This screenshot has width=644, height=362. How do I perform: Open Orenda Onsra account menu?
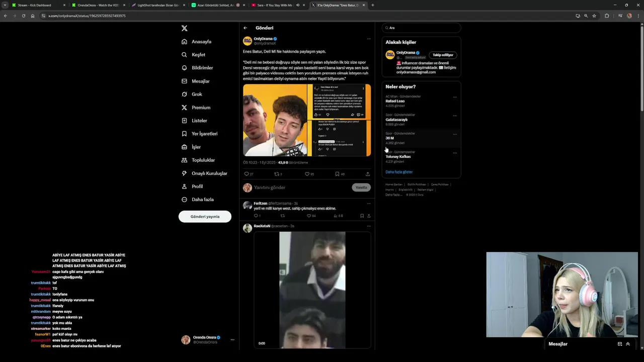(207, 340)
